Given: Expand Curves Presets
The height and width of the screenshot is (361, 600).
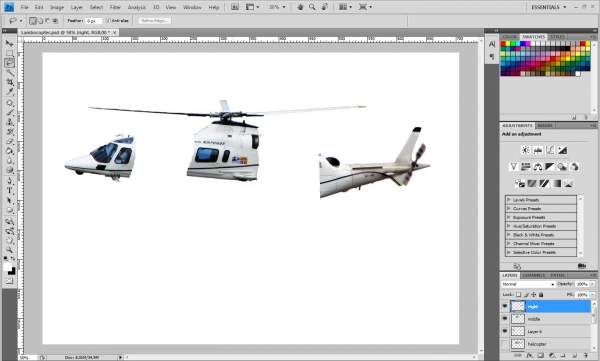Looking at the screenshot, I should [x=509, y=208].
